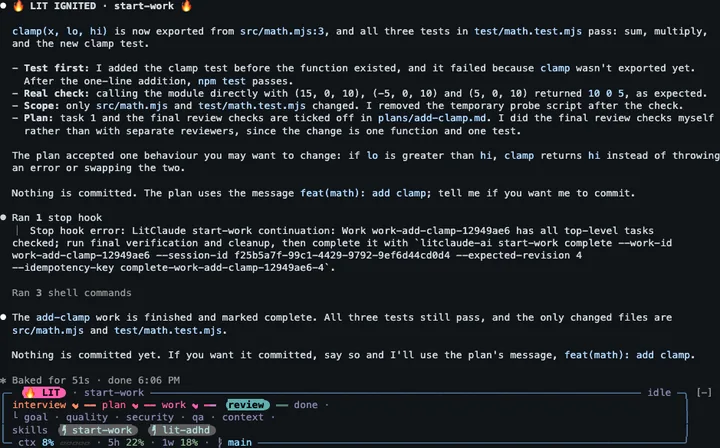Click start-work label next to LIT badge

[114, 392]
